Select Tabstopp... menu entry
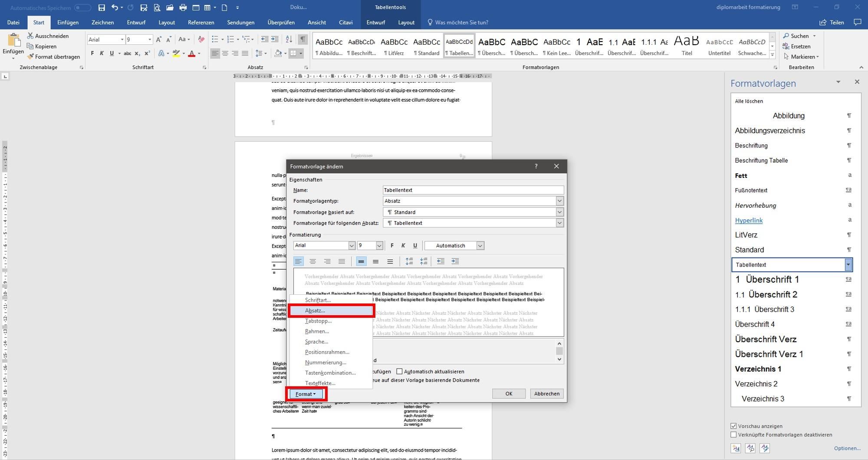This screenshot has height=460, width=868. (x=331, y=321)
